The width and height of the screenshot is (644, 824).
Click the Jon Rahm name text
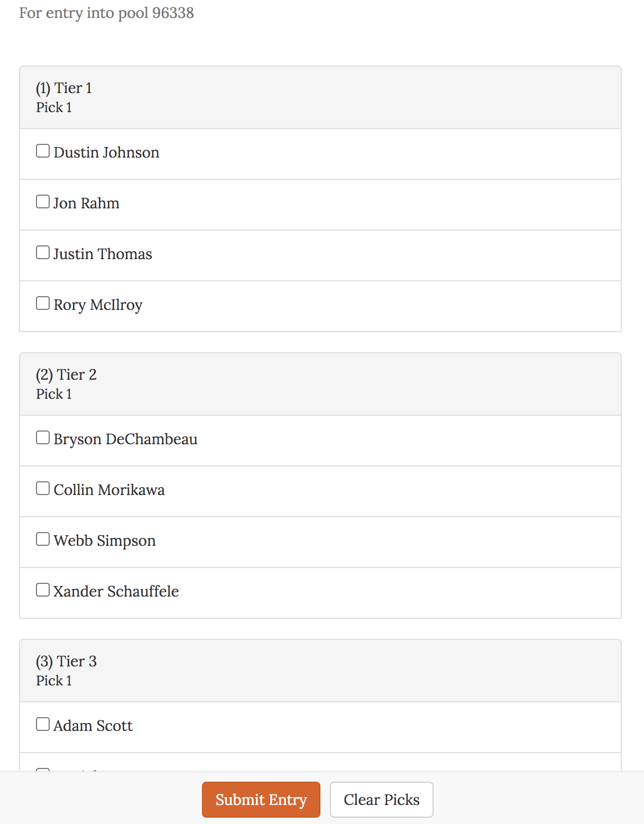pos(86,203)
